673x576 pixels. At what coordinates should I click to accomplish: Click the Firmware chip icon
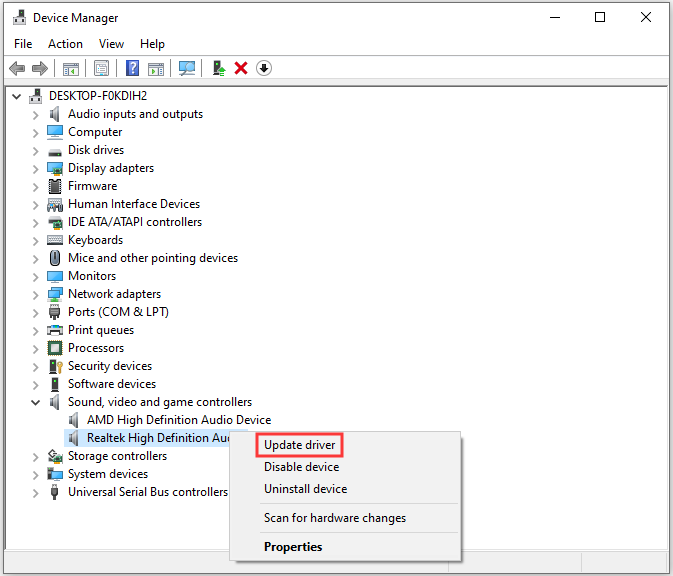tap(55, 186)
